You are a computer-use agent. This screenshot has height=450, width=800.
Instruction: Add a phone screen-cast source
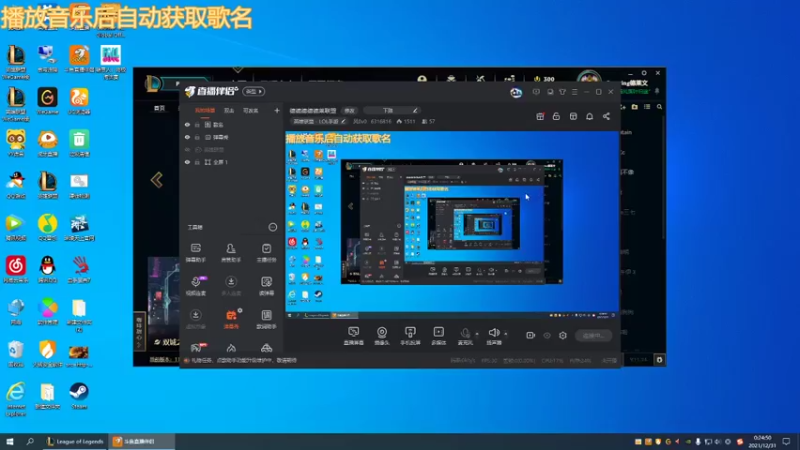(x=410, y=336)
